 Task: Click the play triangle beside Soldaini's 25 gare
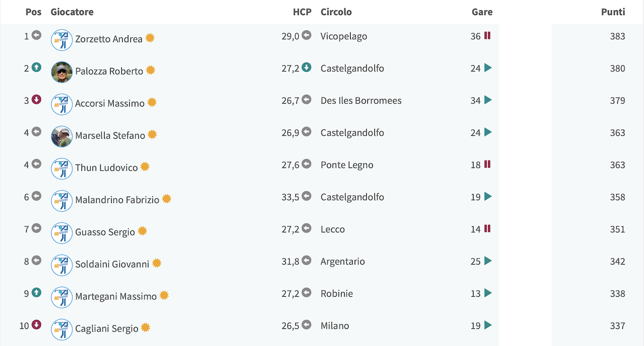(488, 261)
